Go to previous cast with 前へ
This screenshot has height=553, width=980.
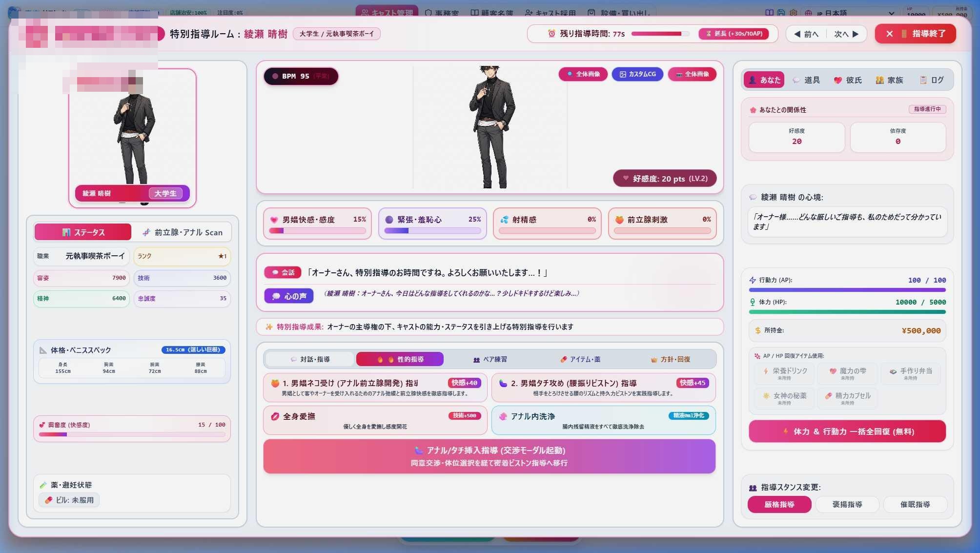[x=806, y=34]
